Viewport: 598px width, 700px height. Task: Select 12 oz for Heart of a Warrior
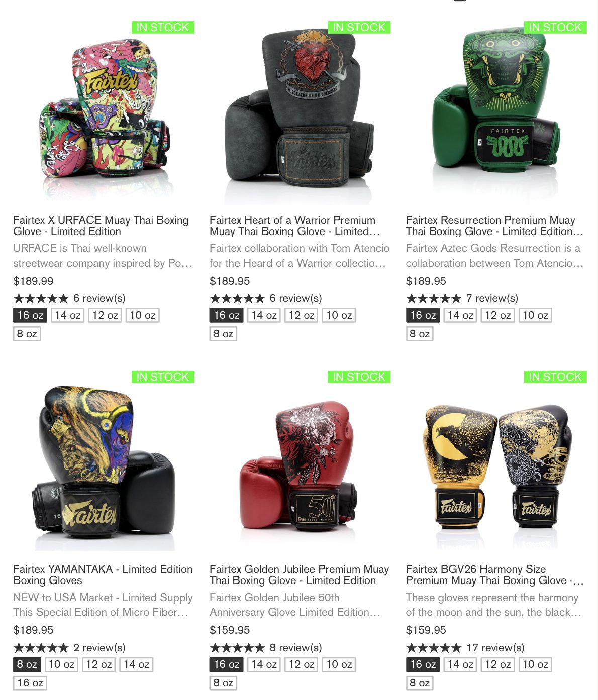(302, 315)
